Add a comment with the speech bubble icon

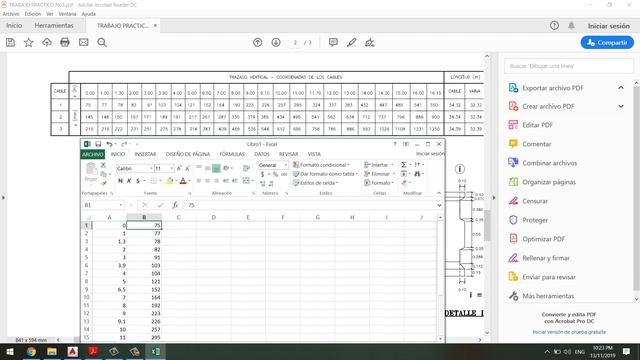pos(333,42)
